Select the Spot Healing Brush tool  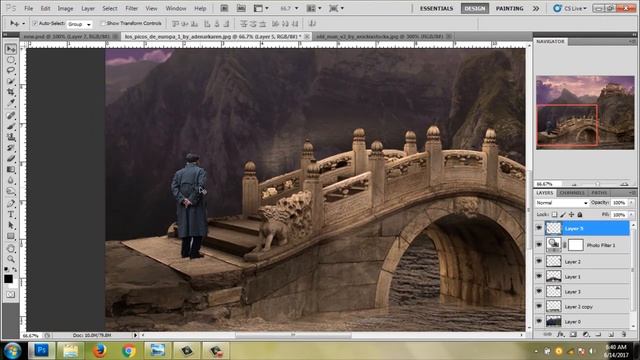[11, 116]
